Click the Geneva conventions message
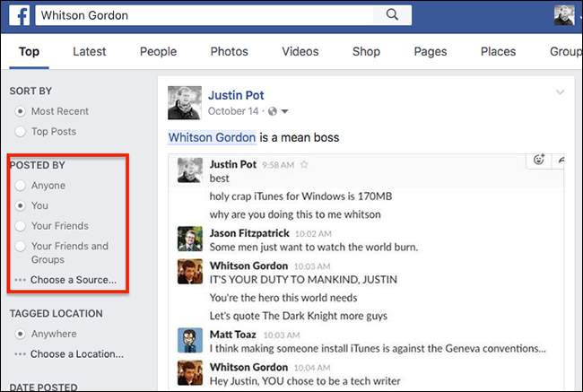The image size is (583, 392). tap(378, 348)
